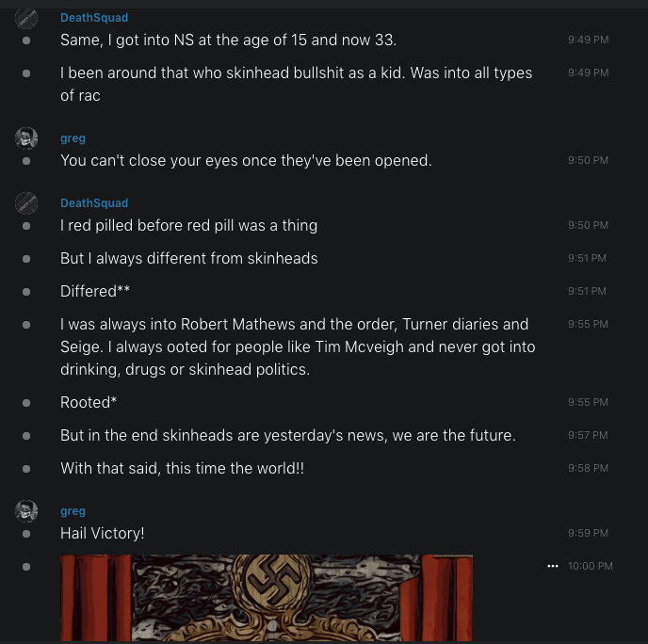648x644 pixels.
Task: Click the bullet dot beside the image message
Action: [26, 567]
